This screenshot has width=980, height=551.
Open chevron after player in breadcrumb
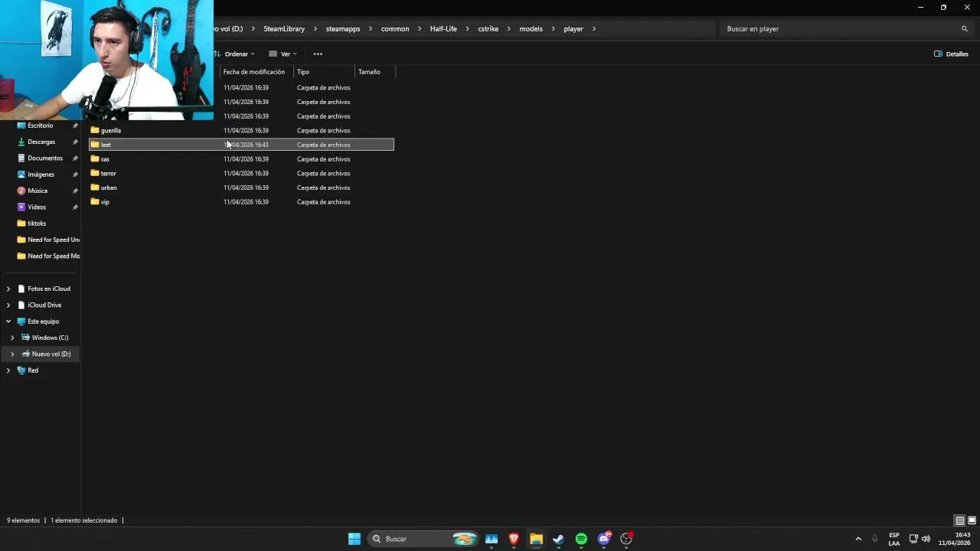(x=594, y=28)
